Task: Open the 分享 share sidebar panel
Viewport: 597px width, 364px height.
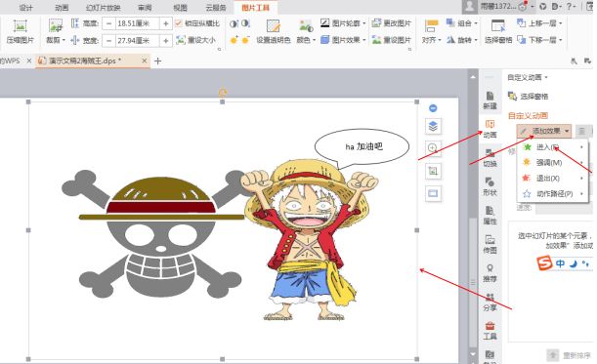Action: tap(490, 303)
